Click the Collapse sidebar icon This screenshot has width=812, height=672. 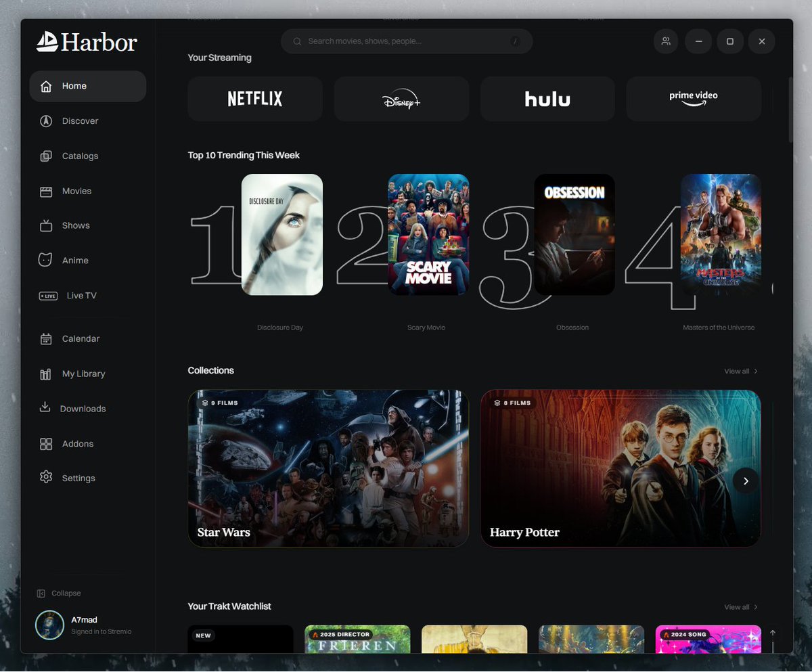(x=41, y=593)
